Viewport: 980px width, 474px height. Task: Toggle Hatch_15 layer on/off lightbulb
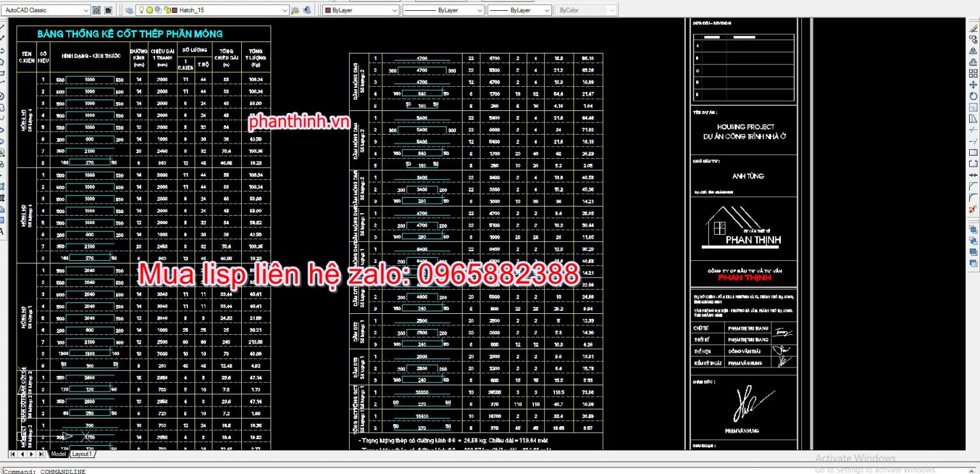141,10
